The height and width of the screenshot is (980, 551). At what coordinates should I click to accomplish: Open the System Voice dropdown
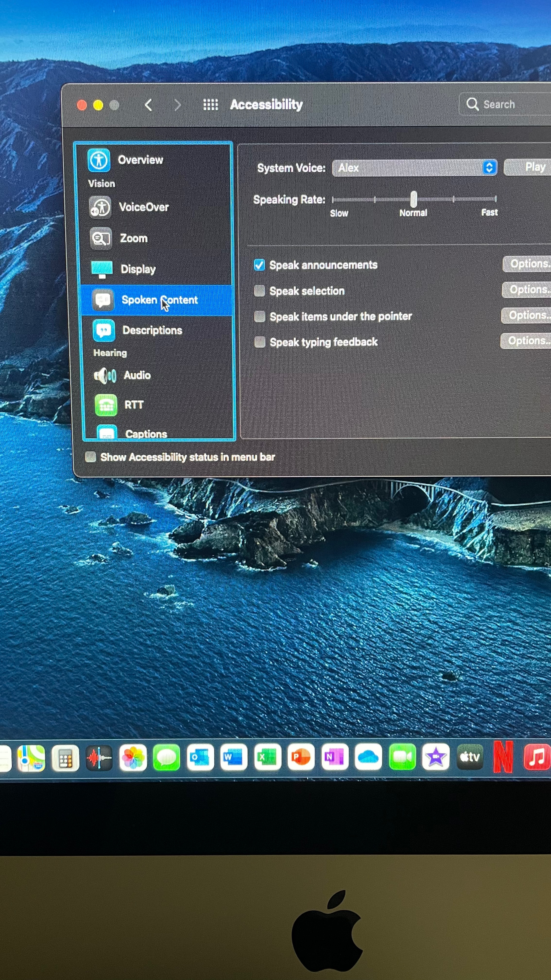click(414, 168)
